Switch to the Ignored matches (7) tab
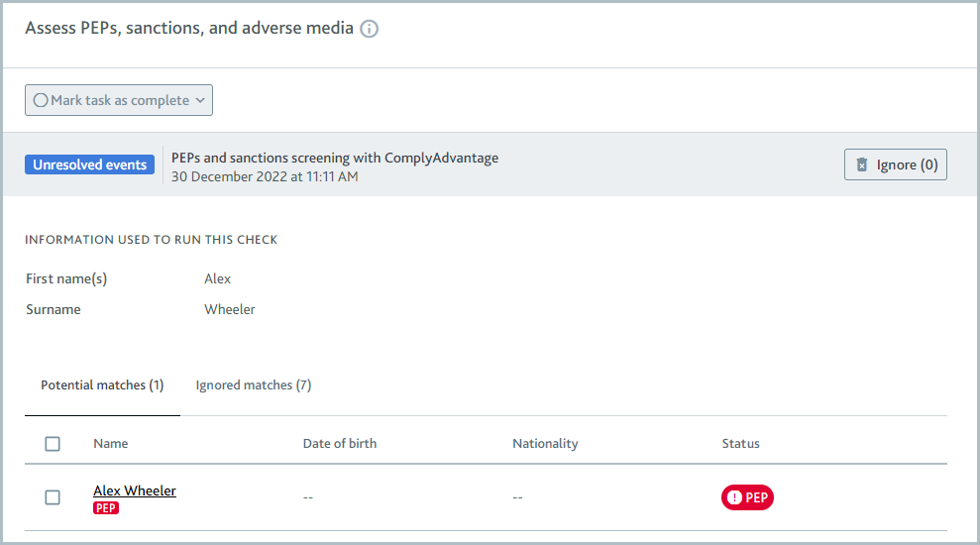This screenshot has height=545, width=980. (253, 385)
